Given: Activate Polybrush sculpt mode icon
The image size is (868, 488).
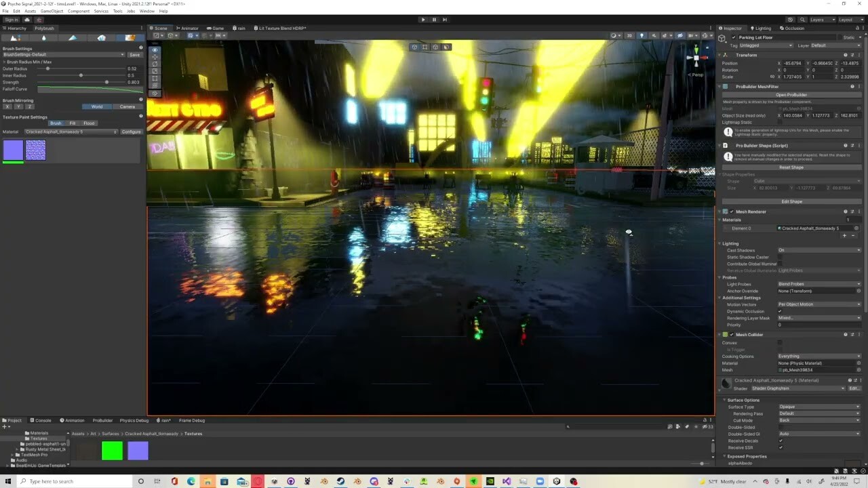Looking at the screenshot, I should pyautogui.click(x=15, y=38).
